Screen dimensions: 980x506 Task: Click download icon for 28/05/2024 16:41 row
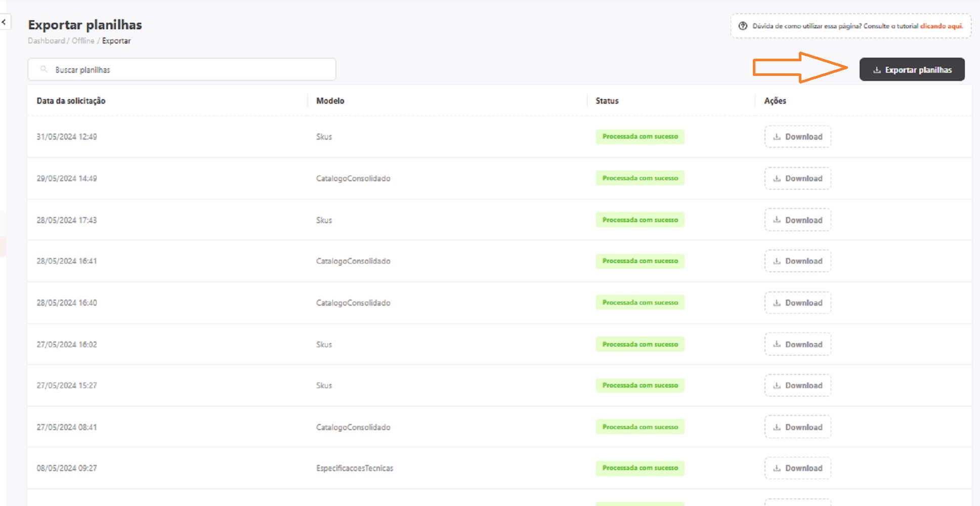777,261
